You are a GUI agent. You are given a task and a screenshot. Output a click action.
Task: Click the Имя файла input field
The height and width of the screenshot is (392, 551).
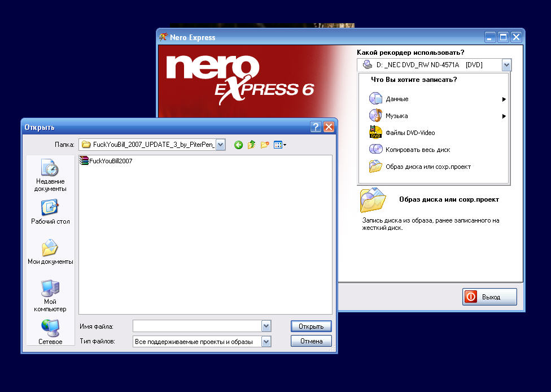197,326
